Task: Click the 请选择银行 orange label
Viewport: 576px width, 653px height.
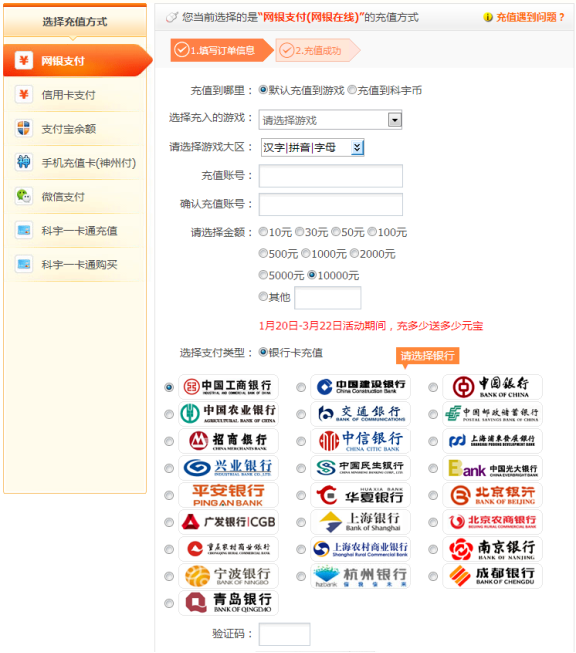Action: pyautogui.click(x=427, y=355)
